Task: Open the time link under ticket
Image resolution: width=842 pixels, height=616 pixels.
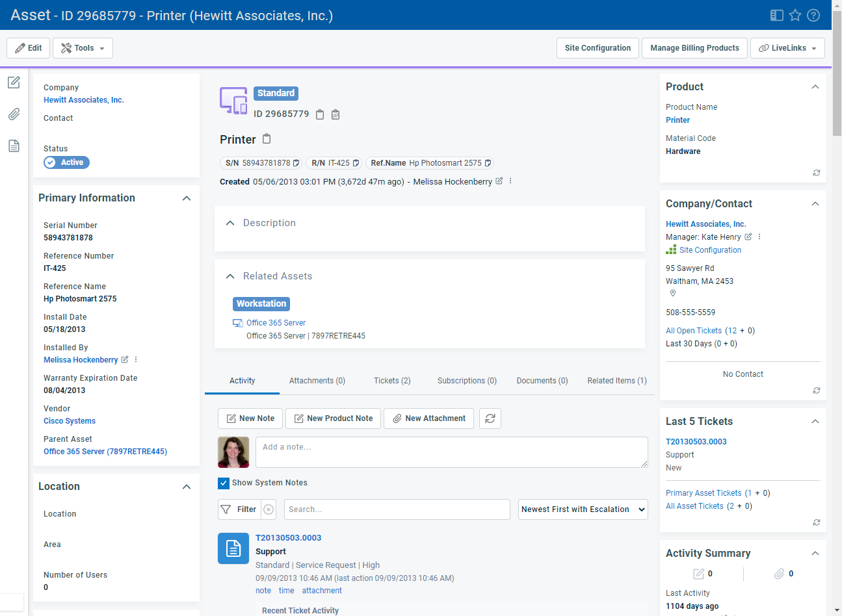Action: [286, 591]
